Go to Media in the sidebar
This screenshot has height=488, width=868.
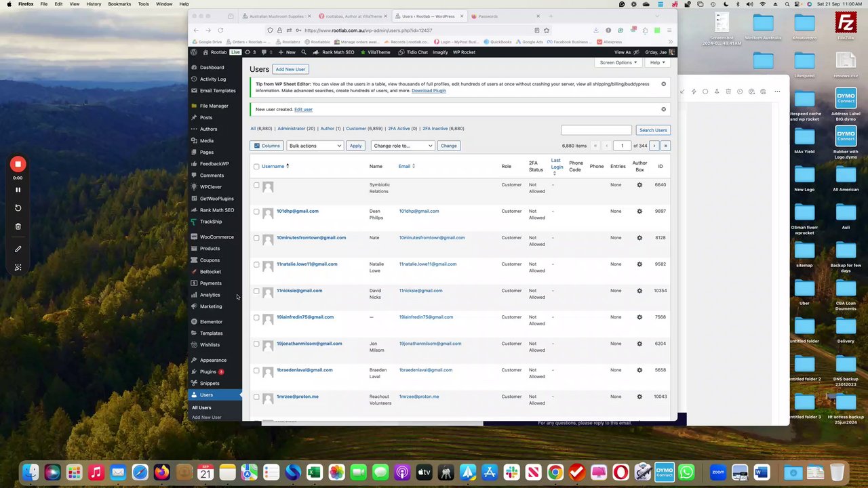206,140
